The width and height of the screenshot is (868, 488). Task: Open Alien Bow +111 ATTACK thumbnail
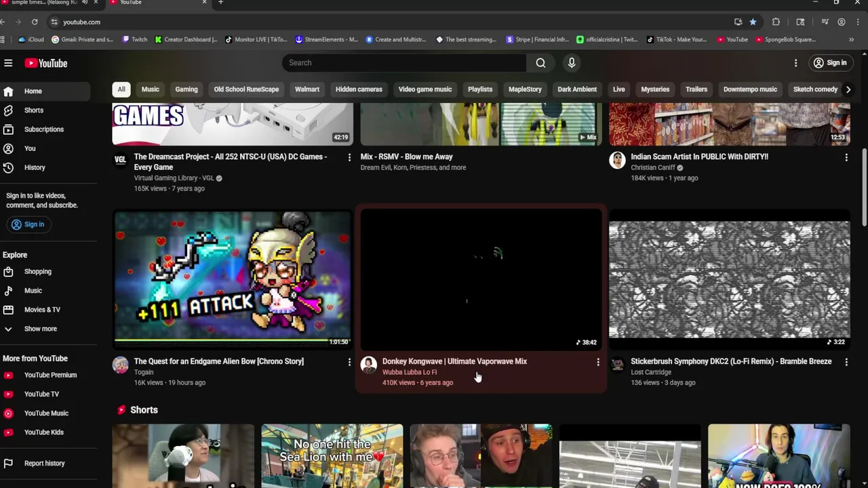coord(233,278)
